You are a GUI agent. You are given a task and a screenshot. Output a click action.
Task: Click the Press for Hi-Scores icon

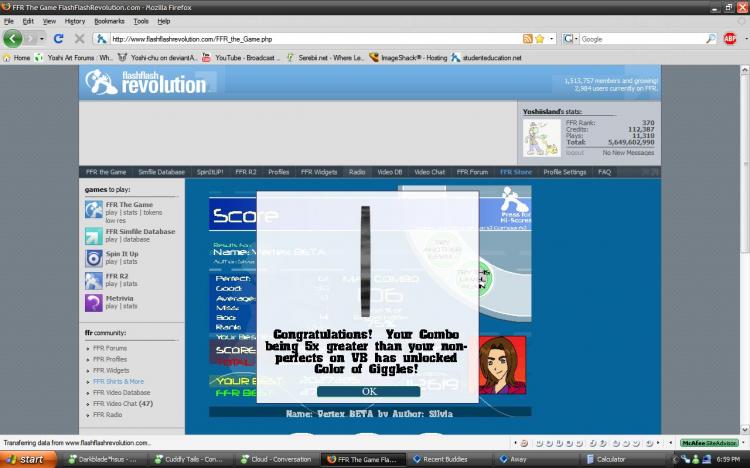coord(515,206)
